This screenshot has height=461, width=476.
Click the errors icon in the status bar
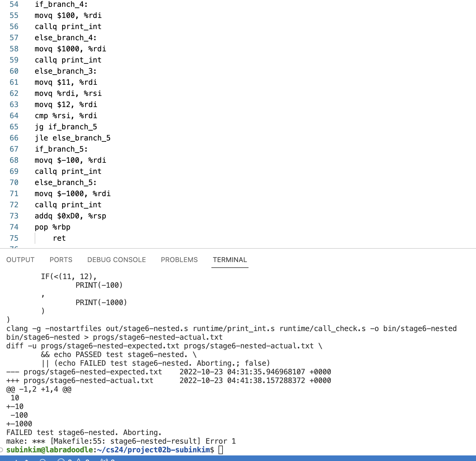pos(61,460)
